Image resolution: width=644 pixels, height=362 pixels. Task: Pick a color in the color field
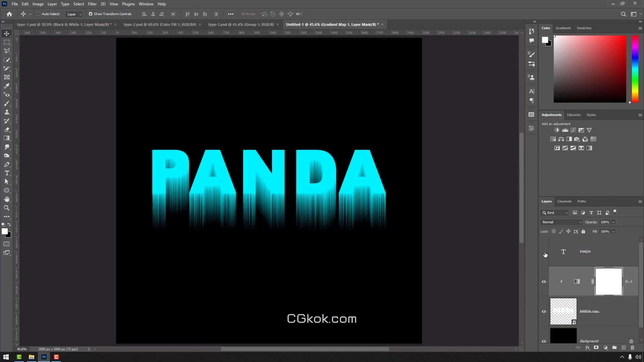[590, 69]
